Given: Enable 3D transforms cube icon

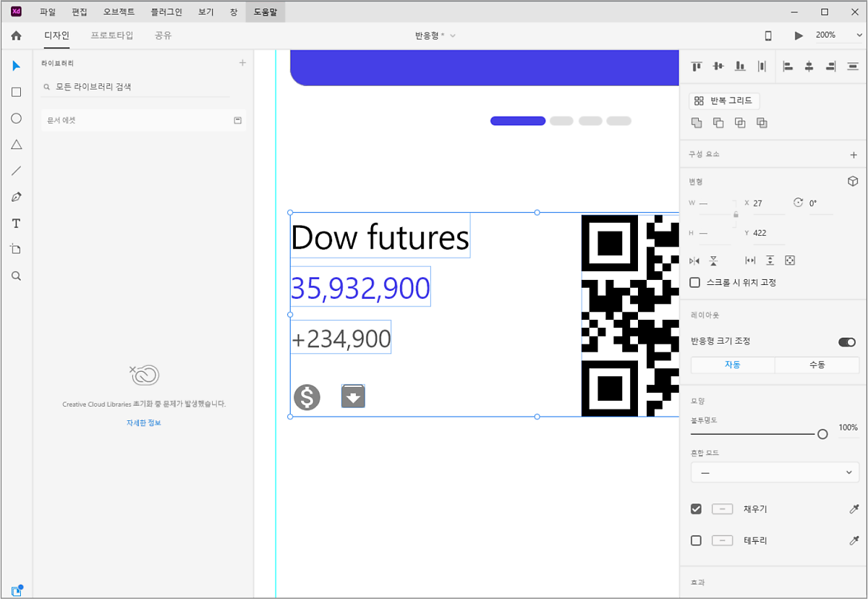Looking at the screenshot, I should (853, 181).
